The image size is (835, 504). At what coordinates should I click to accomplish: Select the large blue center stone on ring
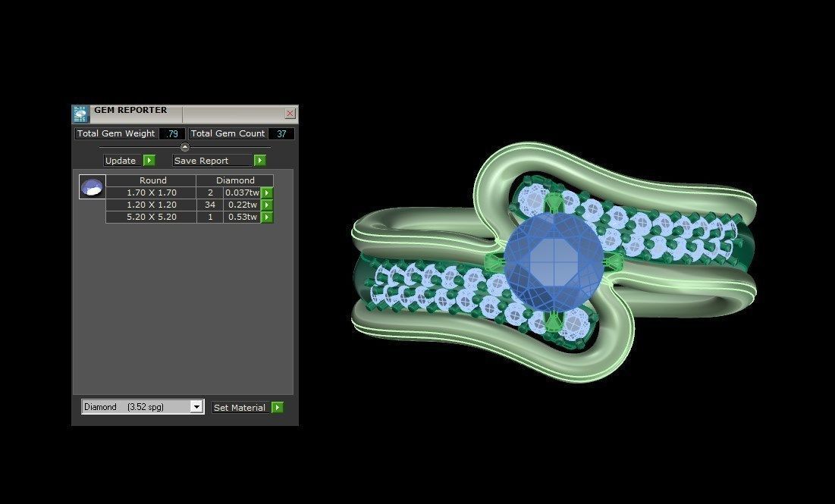(554, 262)
